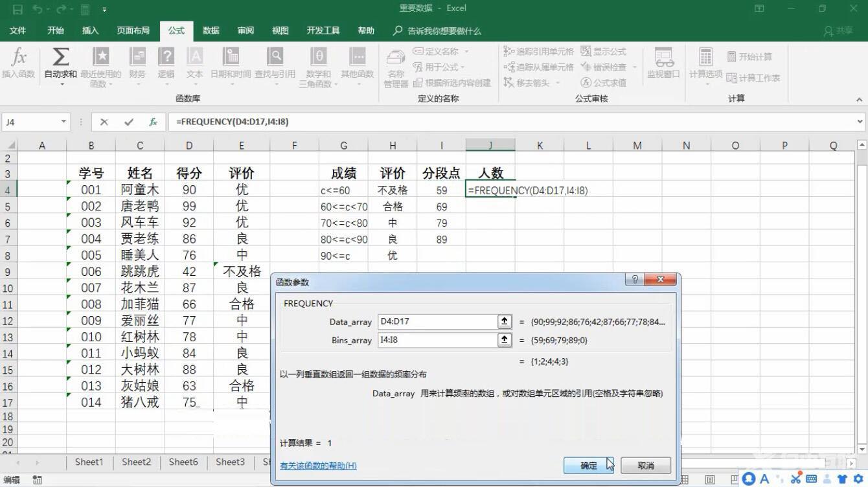Open Math & Trig (数学和三角函数) functions
The image size is (868, 487).
pos(318,67)
